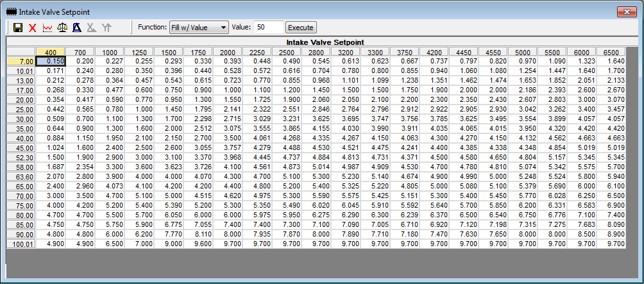Select the 25.00 row header
The image size is (644, 284).
21,110
